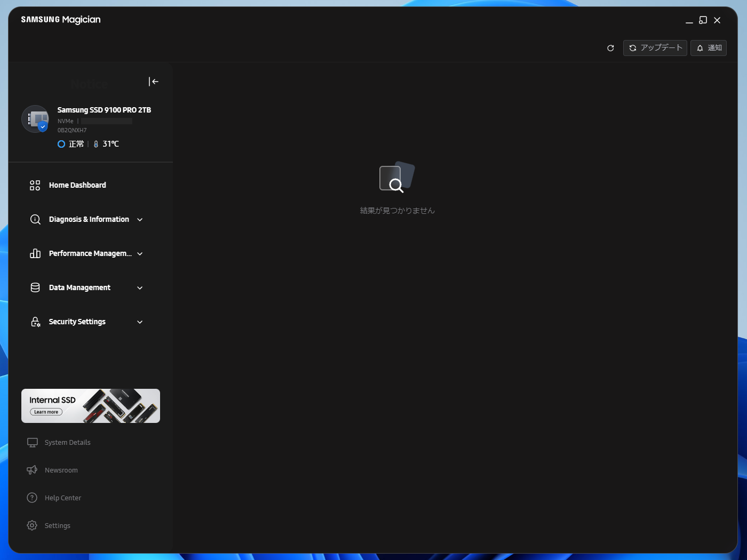The height and width of the screenshot is (560, 747).
Task: Open the 通知 notifications button
Action: [709, 48]
